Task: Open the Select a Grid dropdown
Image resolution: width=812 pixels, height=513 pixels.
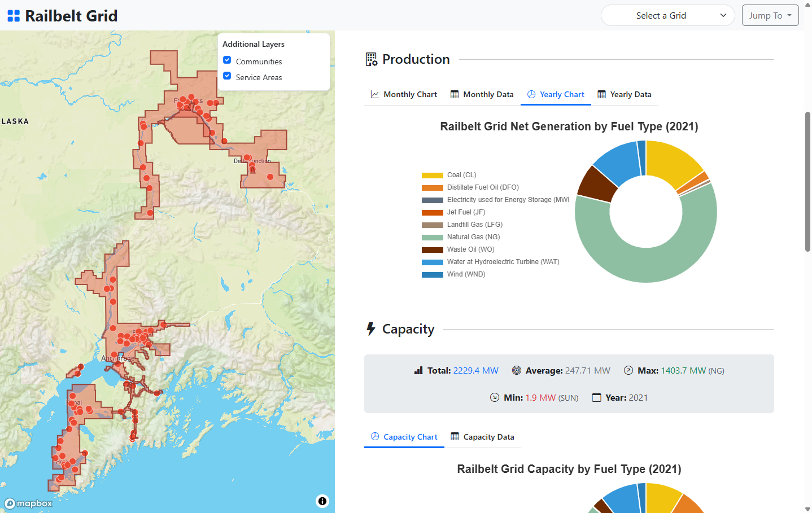Action: [667, 16]
